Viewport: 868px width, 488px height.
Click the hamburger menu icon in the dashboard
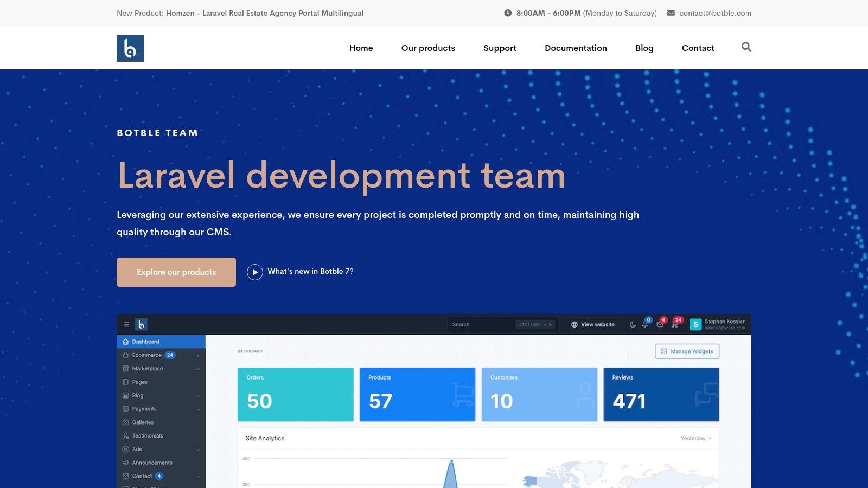click(126, 325)
